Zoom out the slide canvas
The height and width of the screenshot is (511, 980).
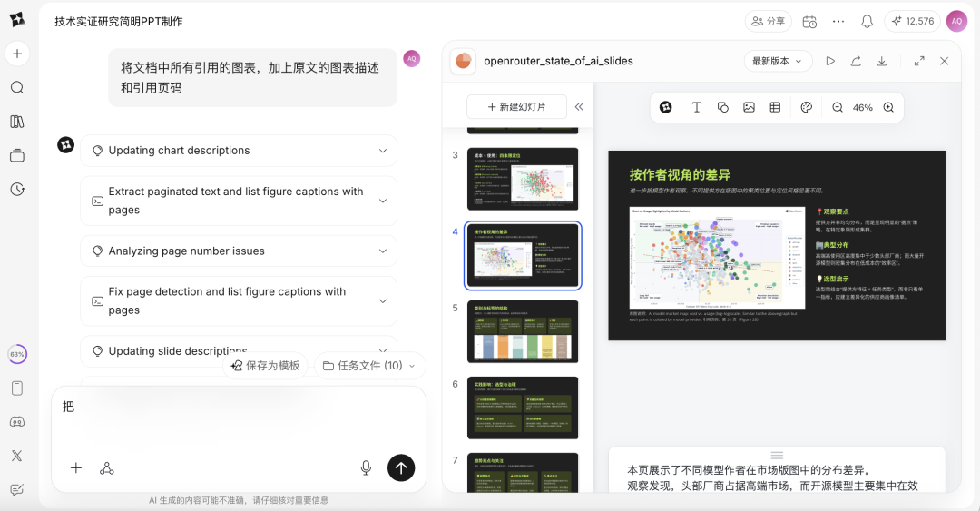(838, 108)
